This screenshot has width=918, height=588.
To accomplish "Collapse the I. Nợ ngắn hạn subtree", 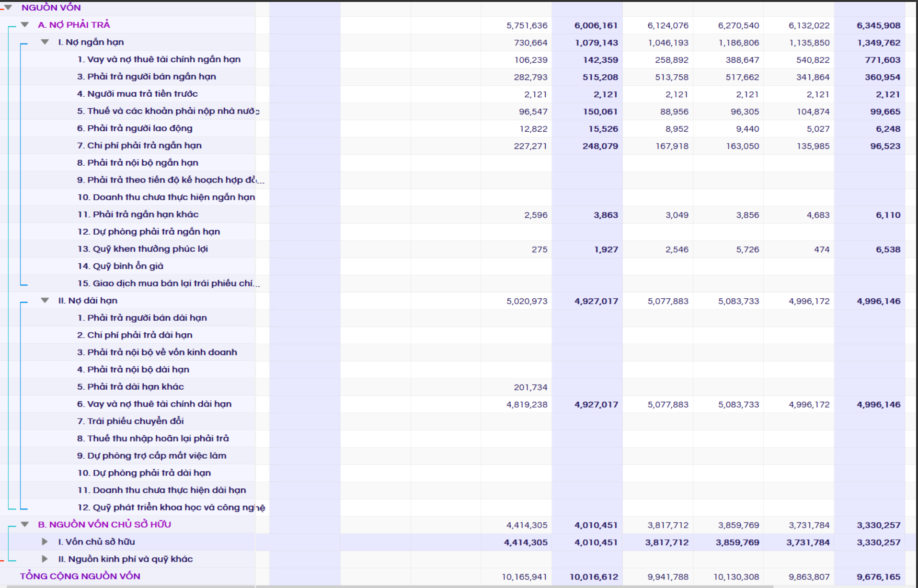I will (45, 42).
